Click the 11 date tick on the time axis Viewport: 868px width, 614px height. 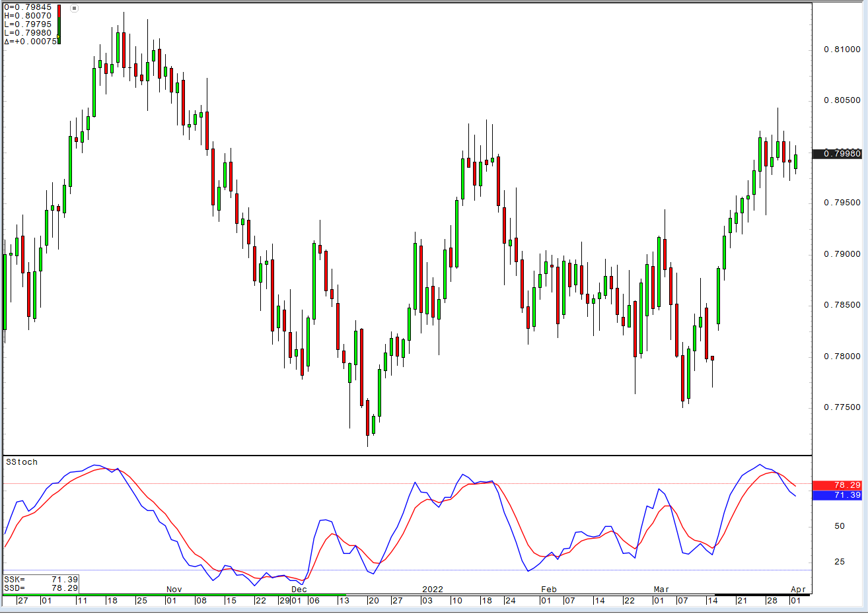click(82, 601)
